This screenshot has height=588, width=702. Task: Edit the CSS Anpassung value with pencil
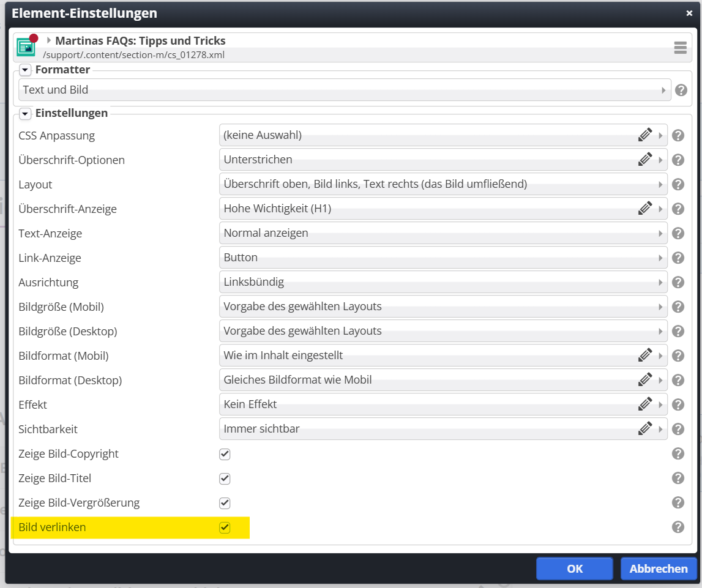[x=644, y=135]
